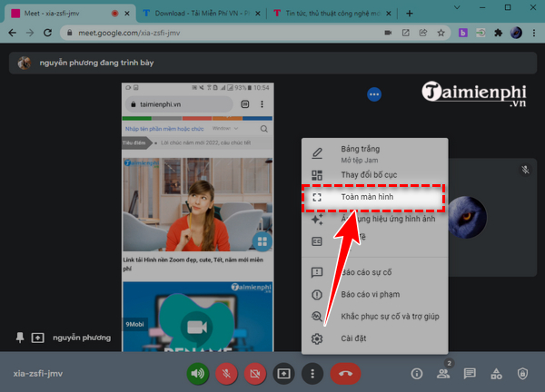545x392 pixels.
Task: Hang up with the red leave call button
Action: [345, 374]
